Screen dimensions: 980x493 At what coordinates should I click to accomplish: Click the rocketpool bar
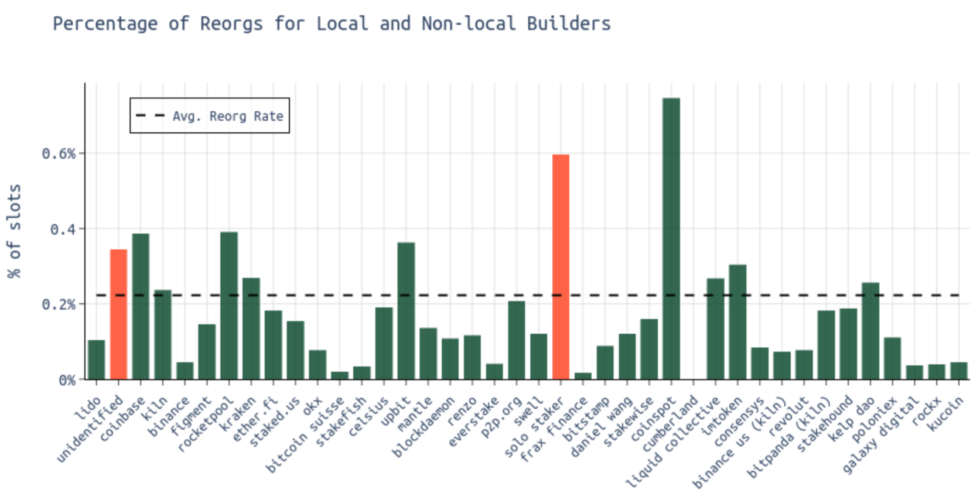point(229,305)
